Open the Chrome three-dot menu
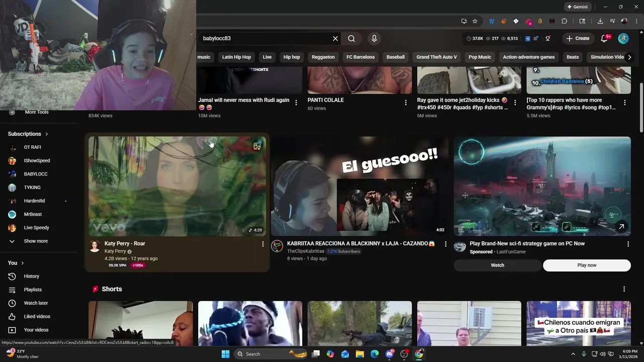Screen dimensions: 644x362 (636, 21)
